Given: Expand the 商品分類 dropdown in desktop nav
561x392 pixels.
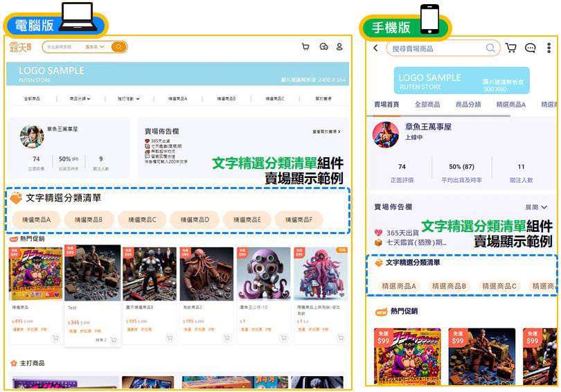Looking at the screenshot, I should click(x=80, y=98).
